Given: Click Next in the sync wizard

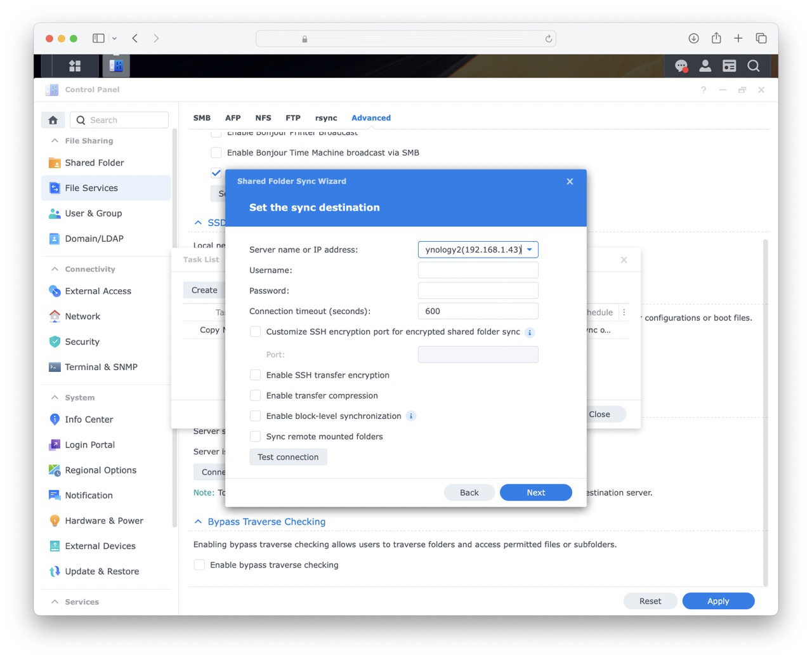Looking at the screenshot, I should [535, 492].
